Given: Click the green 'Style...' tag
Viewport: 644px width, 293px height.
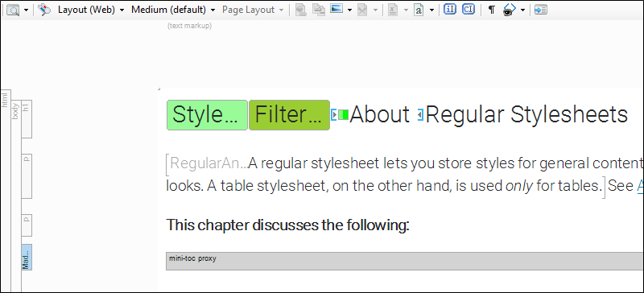Looking at the screenshot, I should [x=207, y=115].
